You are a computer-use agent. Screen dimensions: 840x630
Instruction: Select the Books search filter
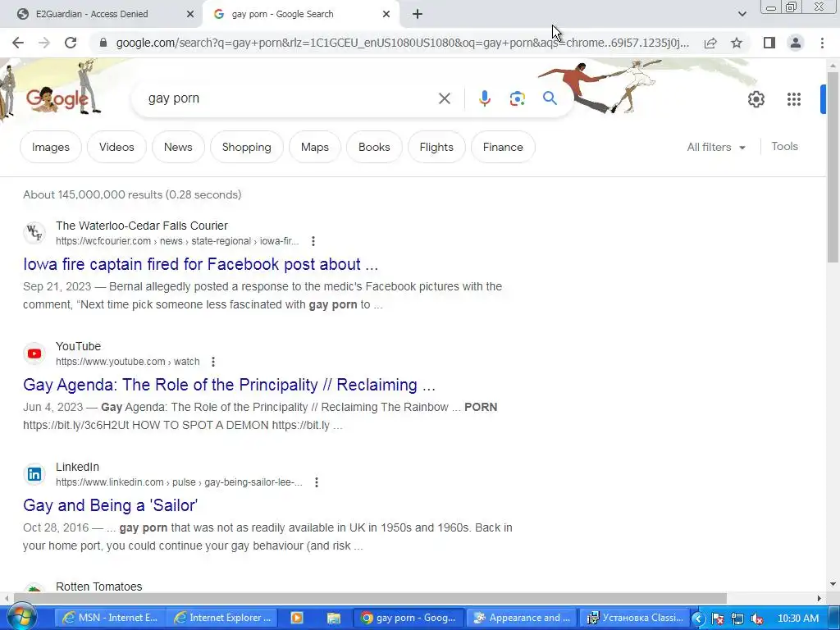pyautogui.click(x=374, y=147)
